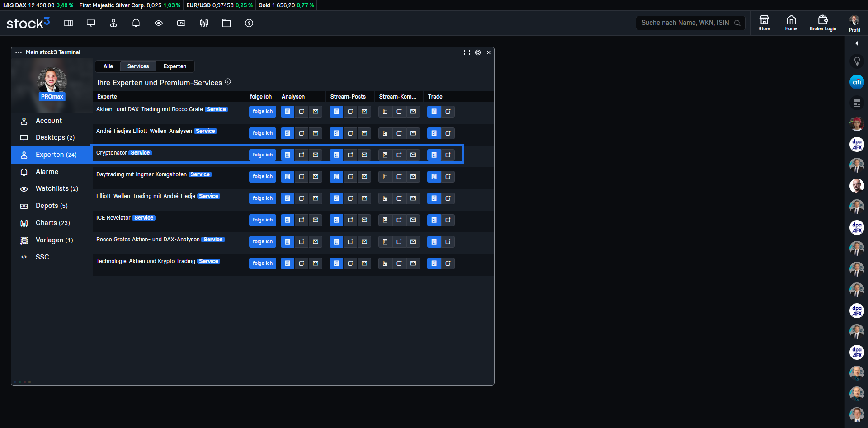This screenshot has width=868, height=428.
Task: Toggle Trade stream for Cryptonator row
Action: (434, 155)
